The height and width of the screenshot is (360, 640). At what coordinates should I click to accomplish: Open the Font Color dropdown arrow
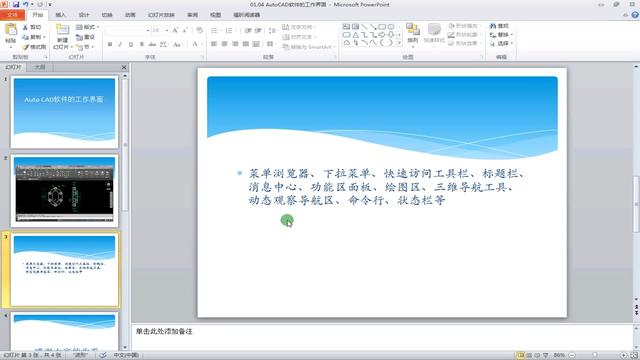click(x=202, y=44)
